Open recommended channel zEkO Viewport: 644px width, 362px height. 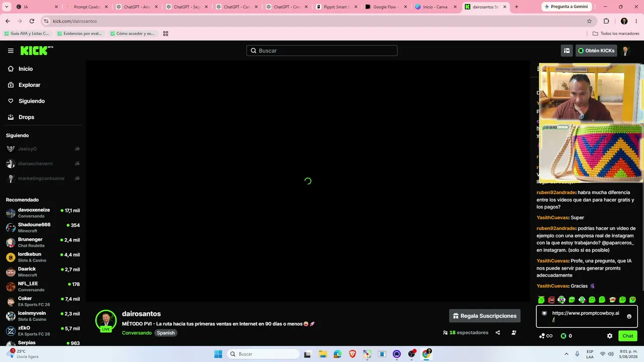[43, 331]
